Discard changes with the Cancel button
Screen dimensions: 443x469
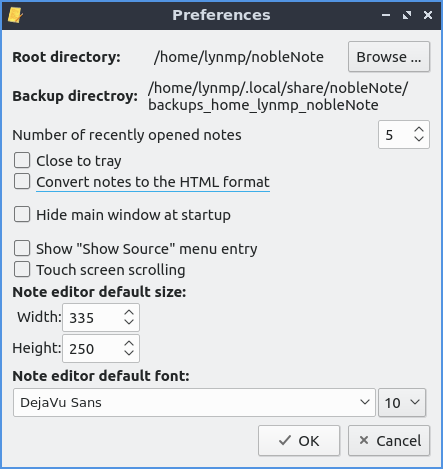pos(389,440)
